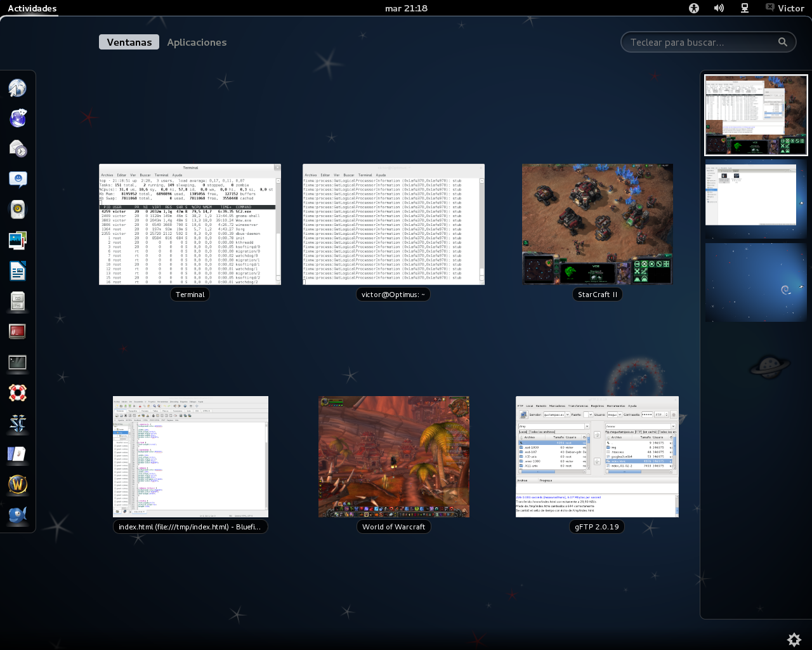
Task: Click the gear icon at bottom right corner
Action: point(794,639)
